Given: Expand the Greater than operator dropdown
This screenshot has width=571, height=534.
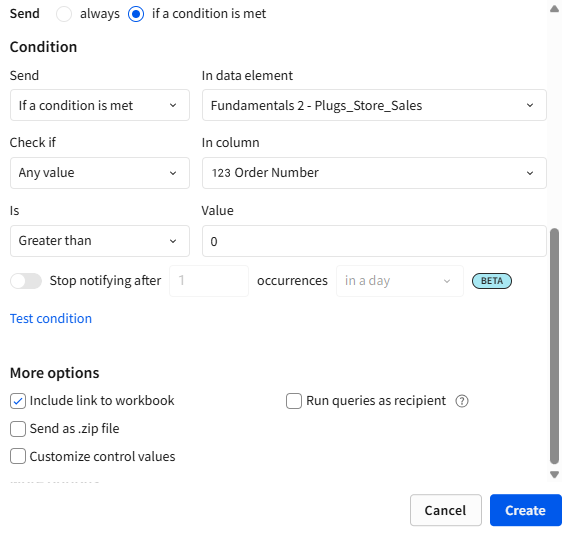Looking at the screenshot, I should [x=100, y=241].
